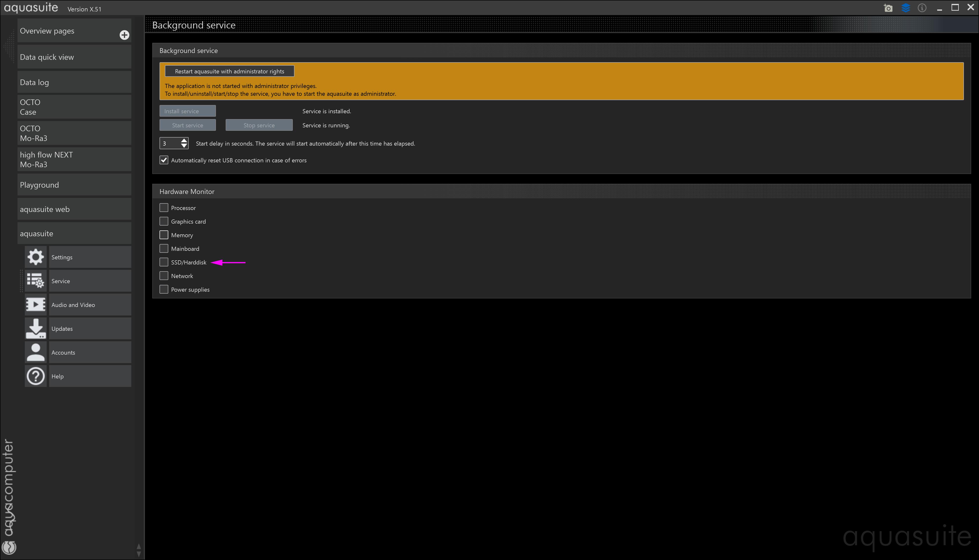Open the Accounts person icon
Screen dimensions: 979x560
(36, 352)
